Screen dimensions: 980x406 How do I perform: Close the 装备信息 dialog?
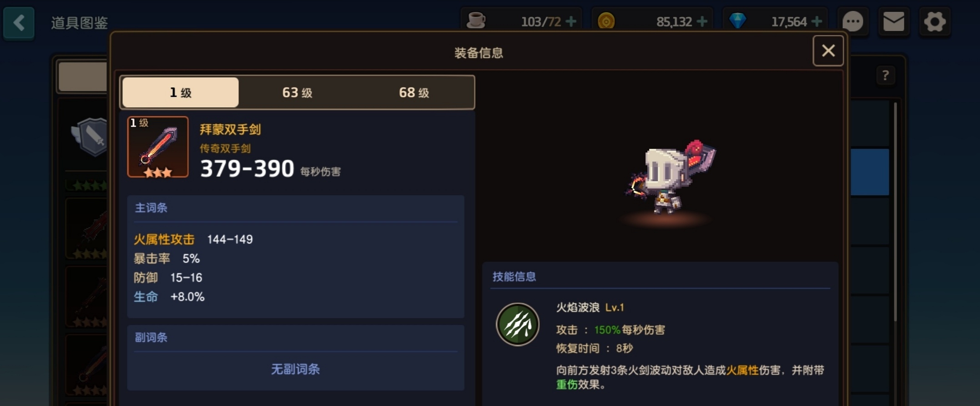828,51
